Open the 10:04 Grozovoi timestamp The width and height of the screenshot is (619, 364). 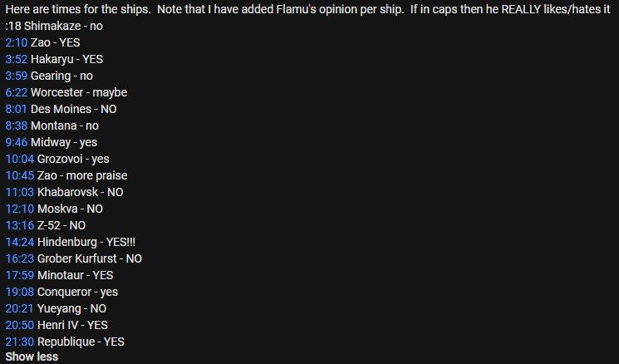(x=19, y=159)
